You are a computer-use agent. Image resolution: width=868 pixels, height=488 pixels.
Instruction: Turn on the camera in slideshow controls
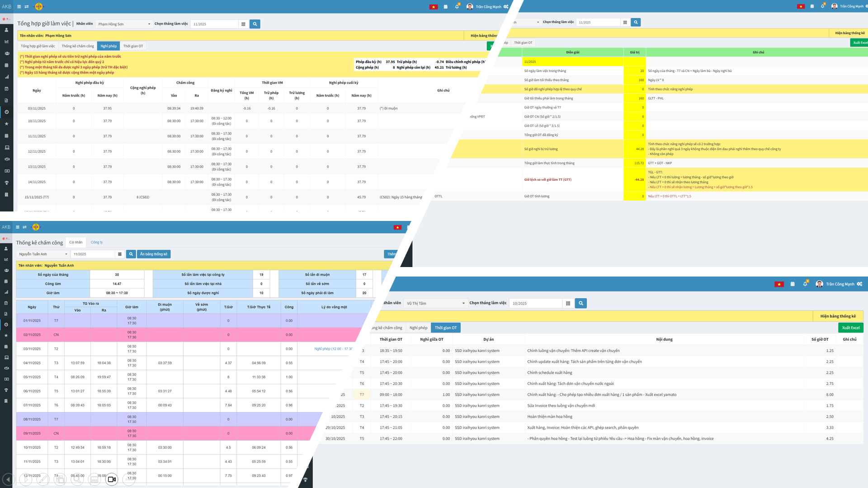pos(112,479)
